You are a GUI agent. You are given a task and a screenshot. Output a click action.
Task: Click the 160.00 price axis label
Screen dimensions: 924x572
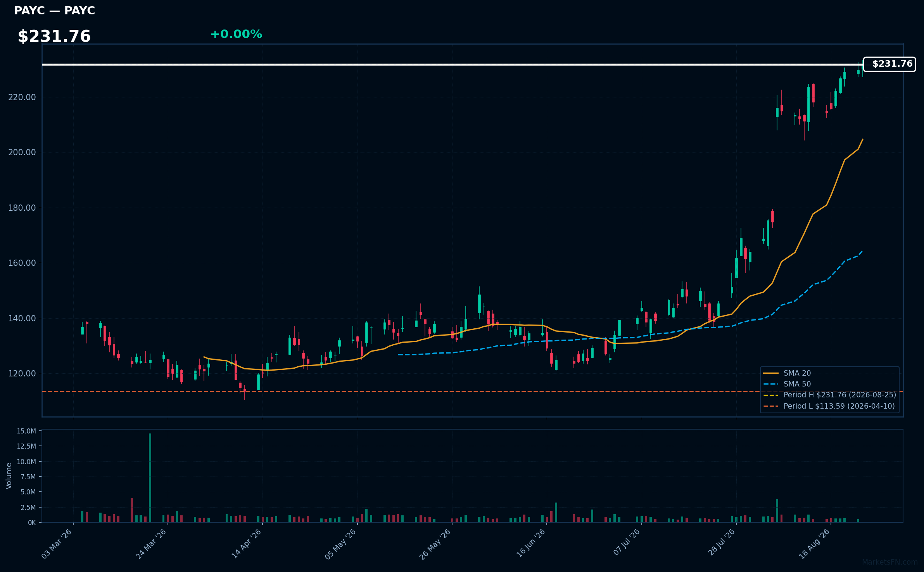(x=22, y=263)
